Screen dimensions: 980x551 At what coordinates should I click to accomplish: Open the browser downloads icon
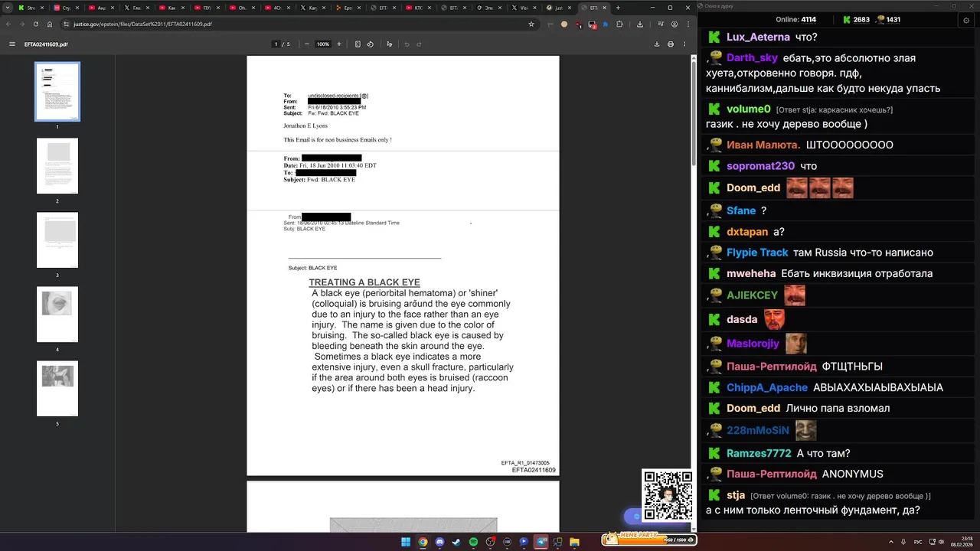640,24
